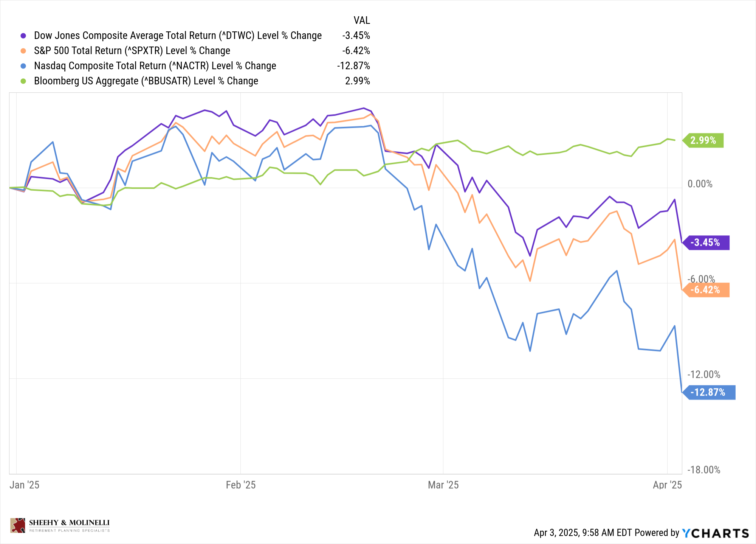Click the Feb '25 x-axis label
The height and width of the screenshot is (544, 756).
pyautogui.click(x=241, y=485)
